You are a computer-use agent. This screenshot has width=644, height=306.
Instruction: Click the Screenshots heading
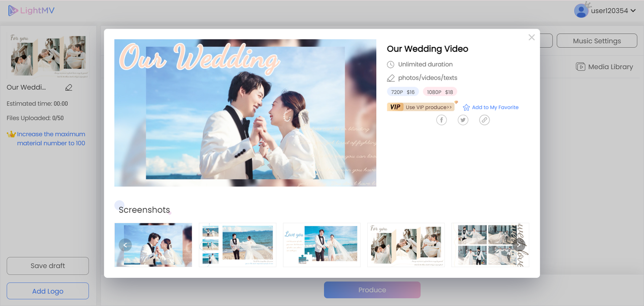point(144,210)
